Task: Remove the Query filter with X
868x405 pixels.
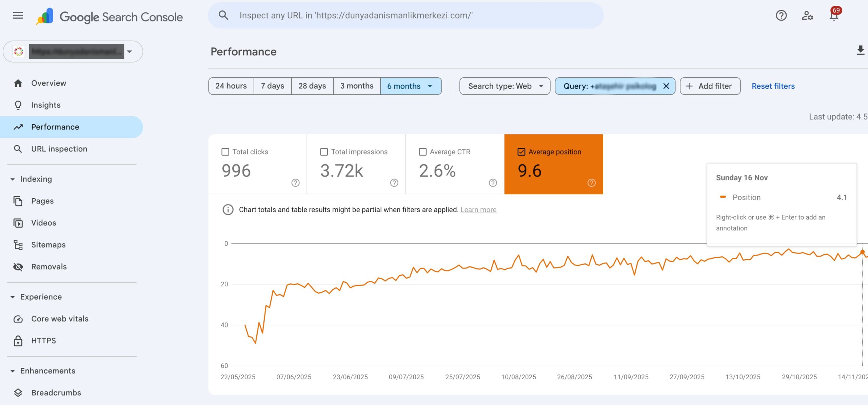Action: point(666,86)
